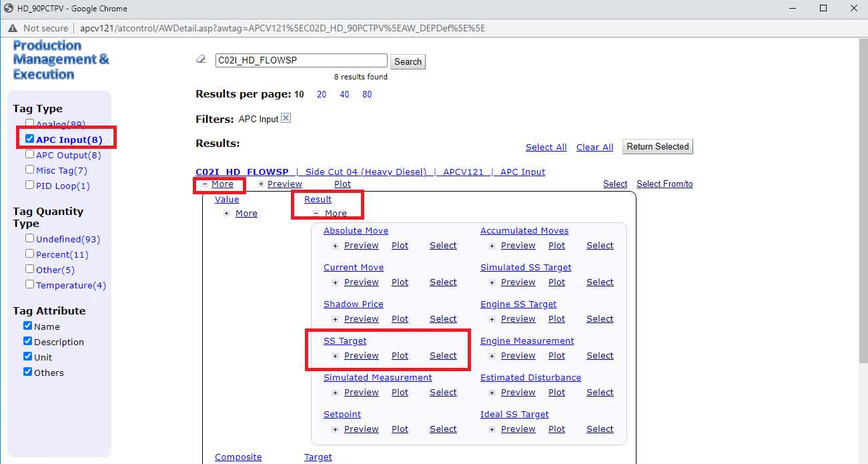
Task: Collapse the More section under C02I_HD_FLOWSP
Action: point(205,184)
